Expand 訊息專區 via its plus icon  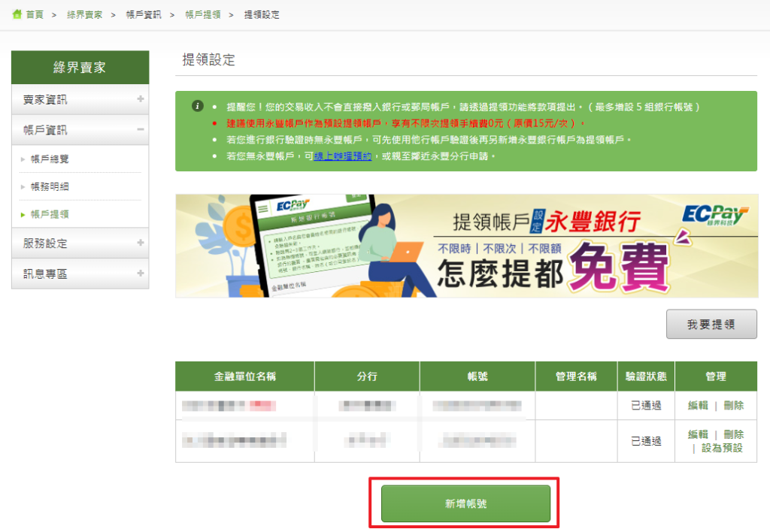(x=141, y=274)
